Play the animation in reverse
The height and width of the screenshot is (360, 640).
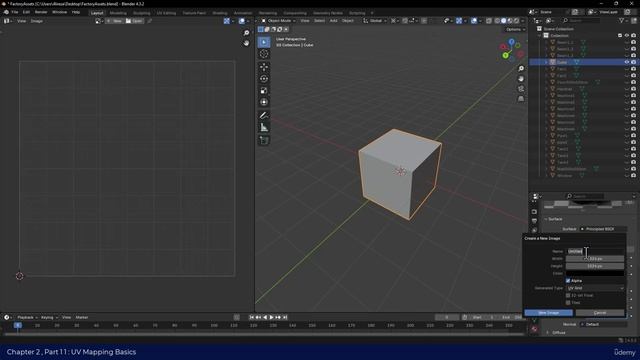(265, 317)
